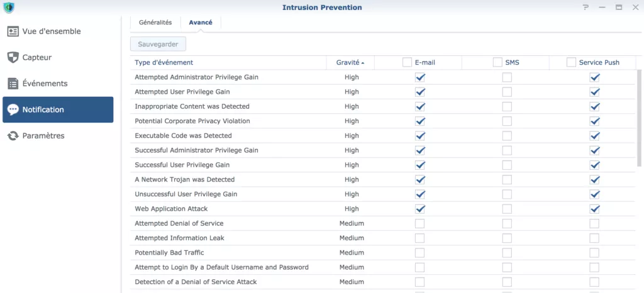Select the 'Attempted User Privilege Gain' row text
Viewport: 644px width, 293px height.
click(182, 92)
